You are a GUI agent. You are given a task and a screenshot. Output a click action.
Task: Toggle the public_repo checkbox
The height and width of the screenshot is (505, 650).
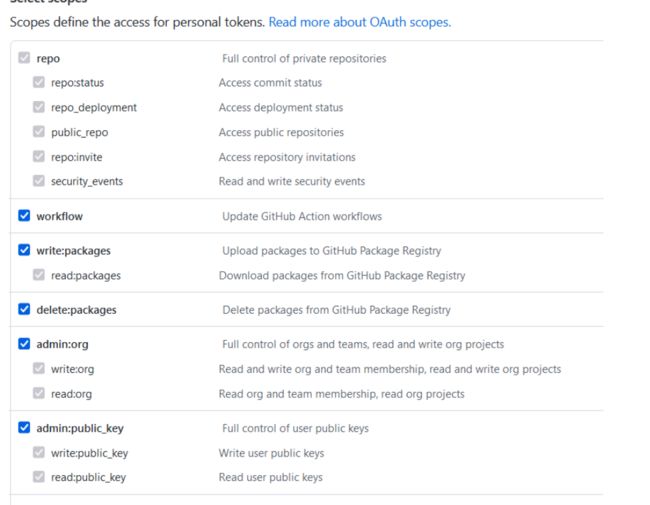click(x=39, y=132)
